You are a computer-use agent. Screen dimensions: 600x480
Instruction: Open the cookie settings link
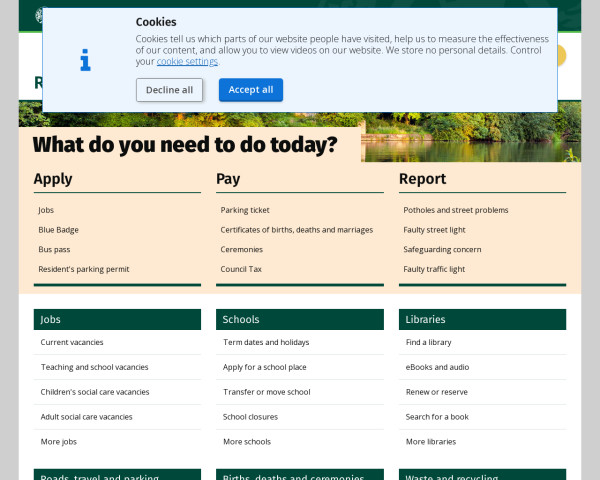pos(187,62)
